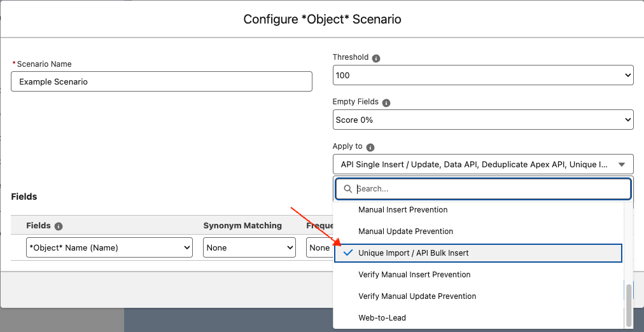The height and width of the screenshot is (332, 644).
Task: Click the Threshold info icon
Action: (x=376, y=59)
